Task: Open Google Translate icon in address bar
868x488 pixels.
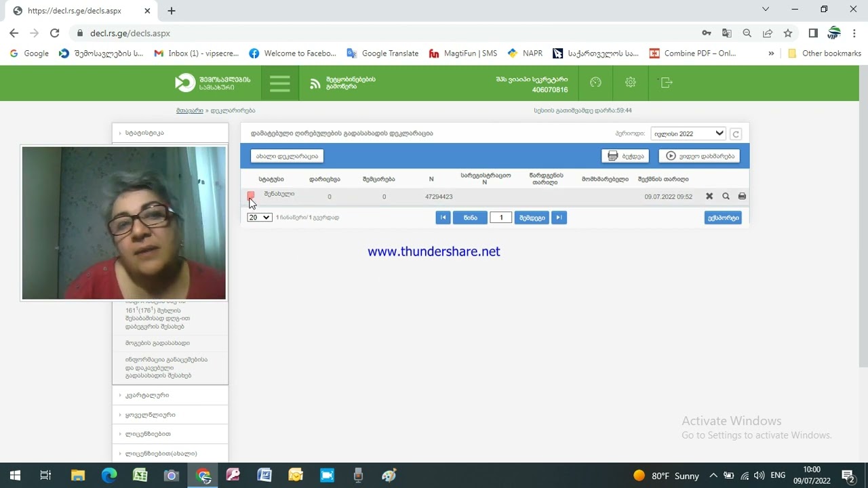Action: [727, 33]
